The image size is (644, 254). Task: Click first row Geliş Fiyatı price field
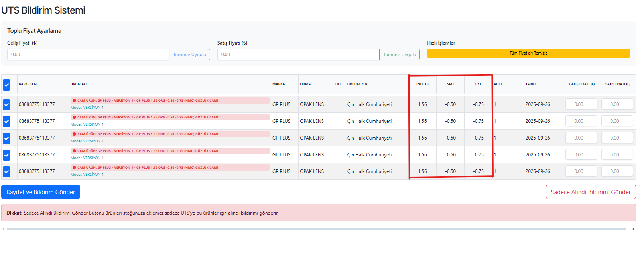click(x=581, y=104)
